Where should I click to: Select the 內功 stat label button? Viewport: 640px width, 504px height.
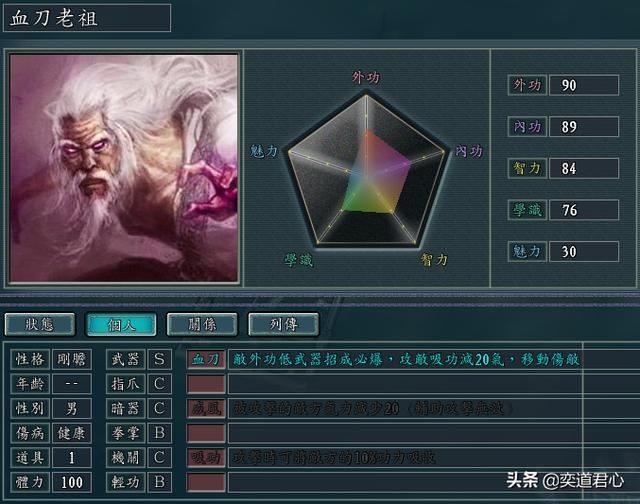(x=527, y=127)
